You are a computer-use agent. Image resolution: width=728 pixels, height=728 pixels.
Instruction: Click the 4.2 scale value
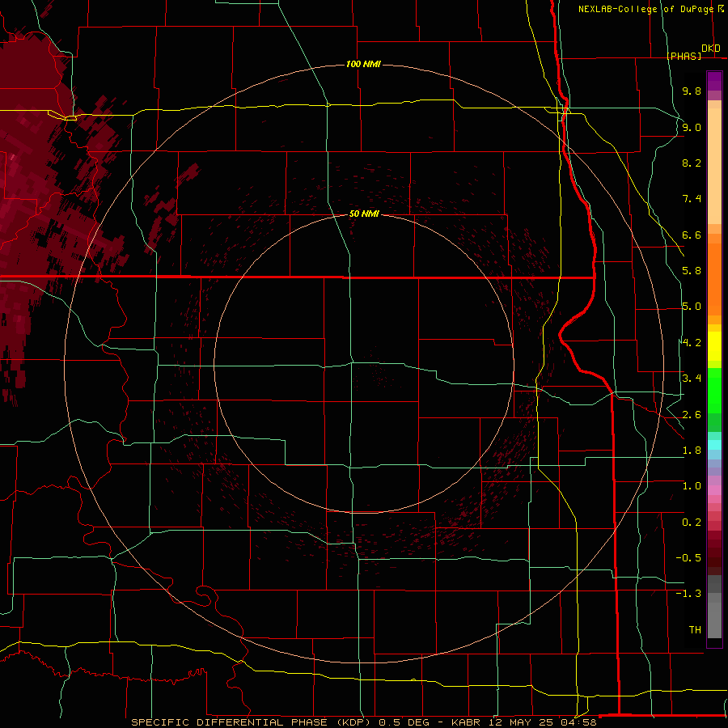692,343
